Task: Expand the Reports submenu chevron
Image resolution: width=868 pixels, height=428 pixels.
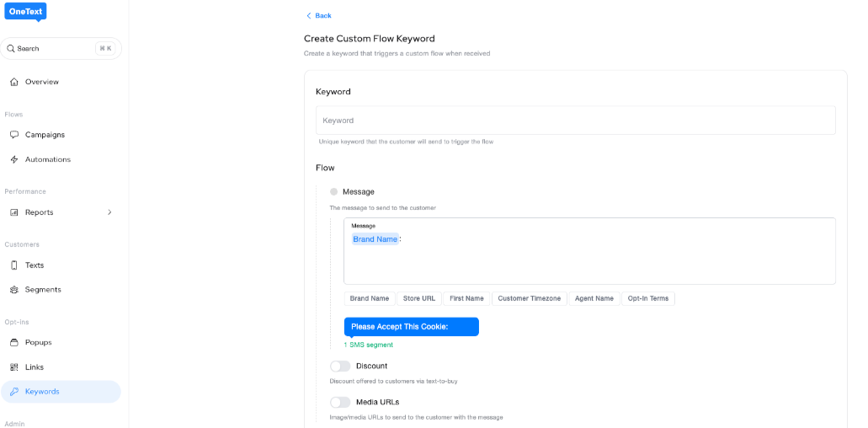Action: 109,212
